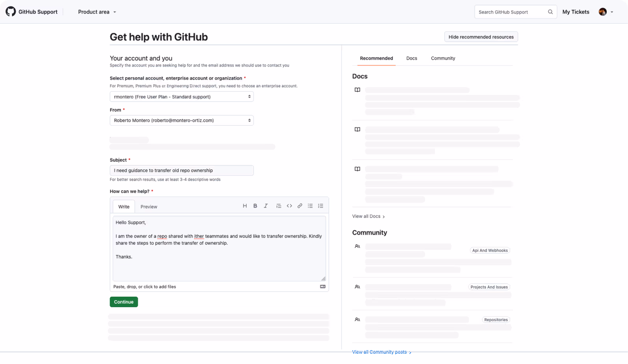Open the From email dropdown
628x364 pixels.
[182, 120]
